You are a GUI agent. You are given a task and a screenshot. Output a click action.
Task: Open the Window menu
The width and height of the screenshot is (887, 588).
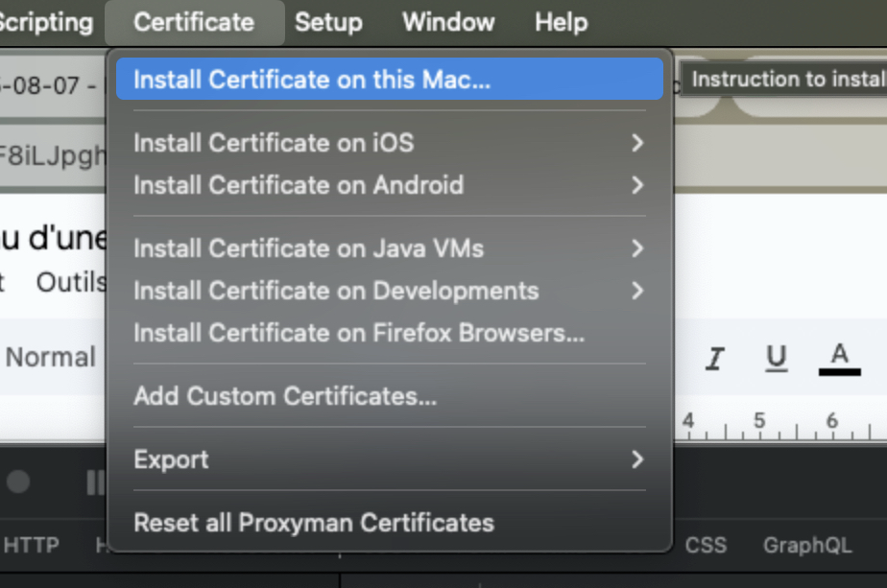point(447,21)
